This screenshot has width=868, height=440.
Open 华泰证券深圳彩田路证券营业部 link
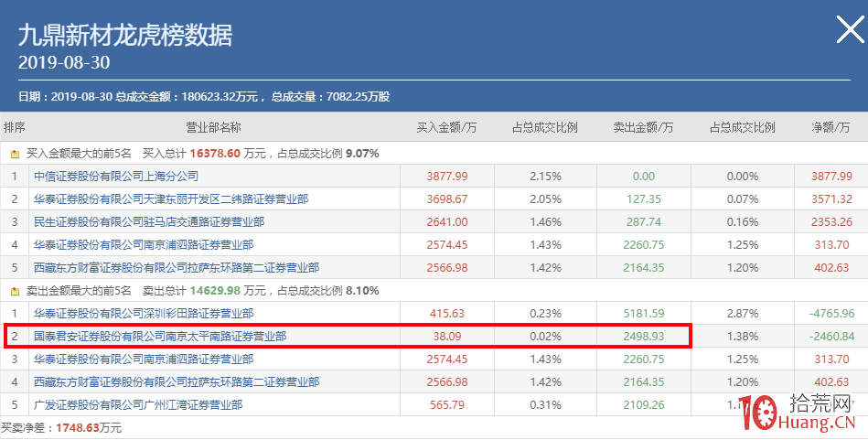[x=144, y=313]
